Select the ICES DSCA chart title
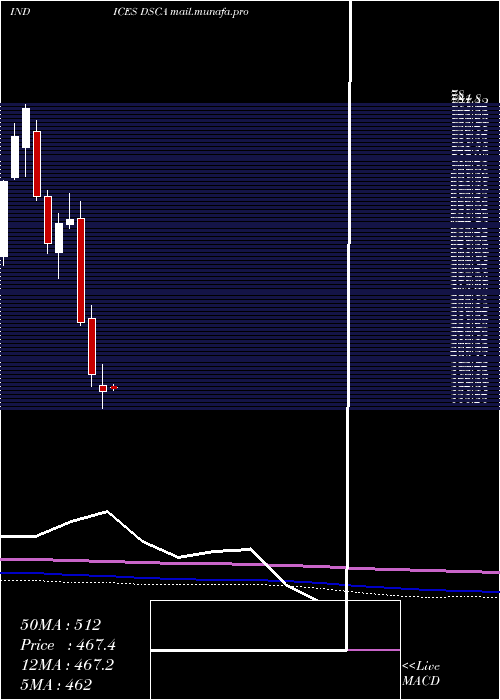 (x=141, y=12)
